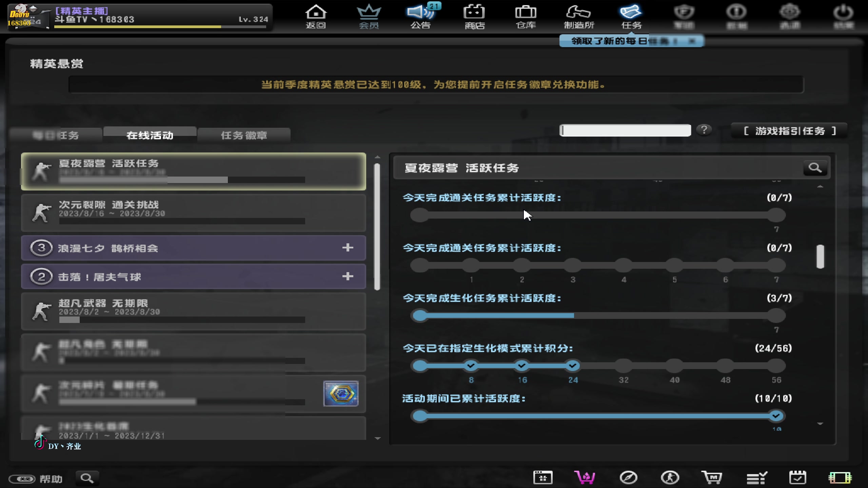This screenshot has width=868, height=488.
Task: Click the 56 points reward node
Action: (x=776, y=366)
